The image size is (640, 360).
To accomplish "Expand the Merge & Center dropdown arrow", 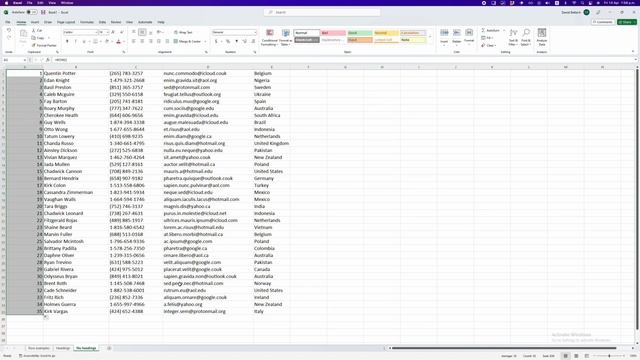I will tap(205, 41).
